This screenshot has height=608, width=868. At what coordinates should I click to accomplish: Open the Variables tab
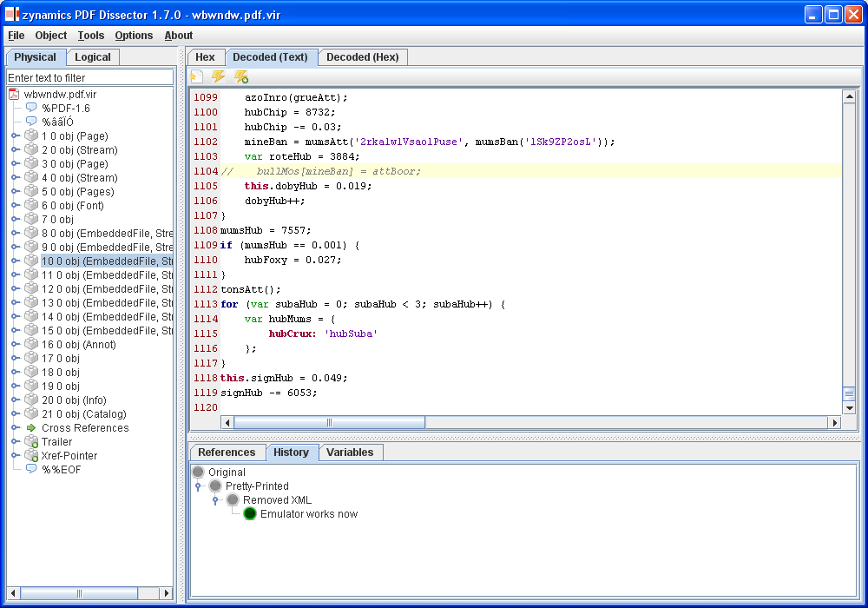(350, 453)
